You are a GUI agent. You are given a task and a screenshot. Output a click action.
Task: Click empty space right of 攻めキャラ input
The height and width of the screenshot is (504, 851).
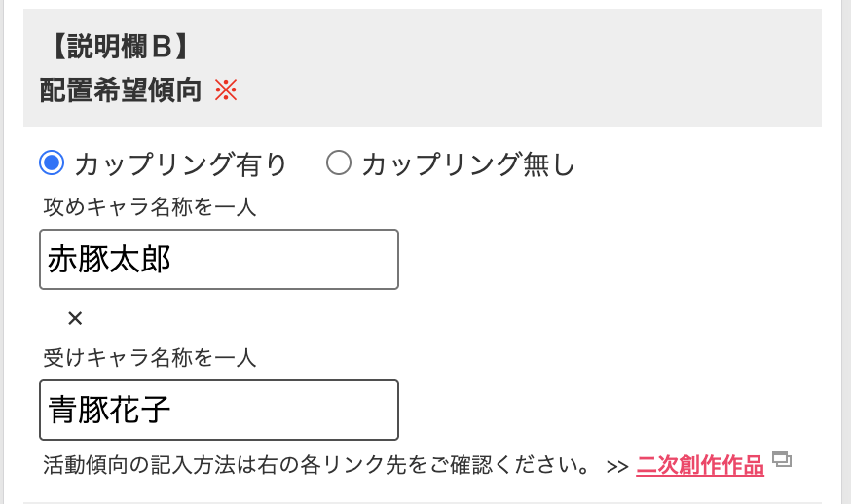pos(608,260)
